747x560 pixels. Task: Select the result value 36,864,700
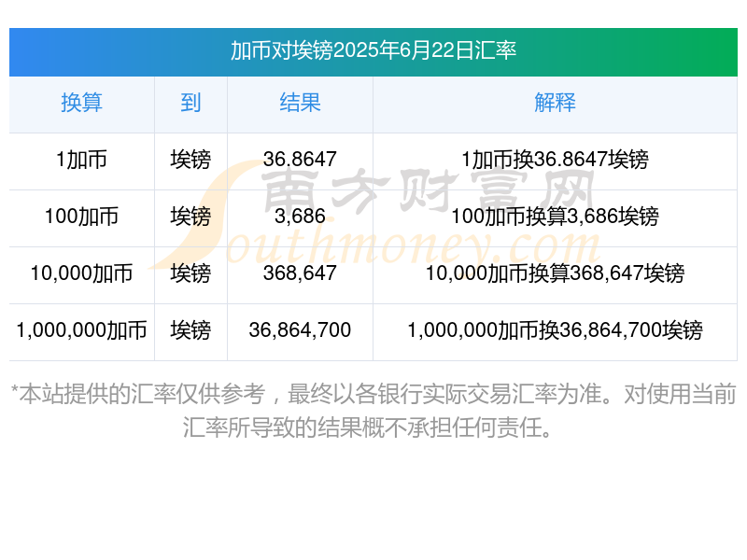(x=300, y=330)
